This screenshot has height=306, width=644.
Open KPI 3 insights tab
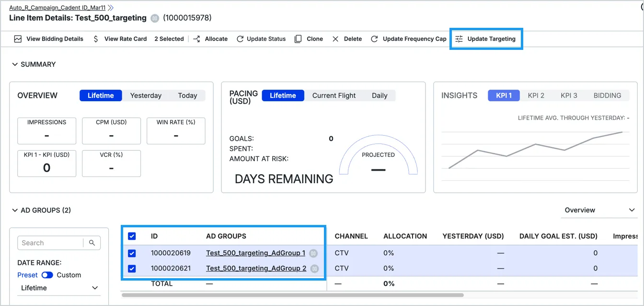click(569, 95)
